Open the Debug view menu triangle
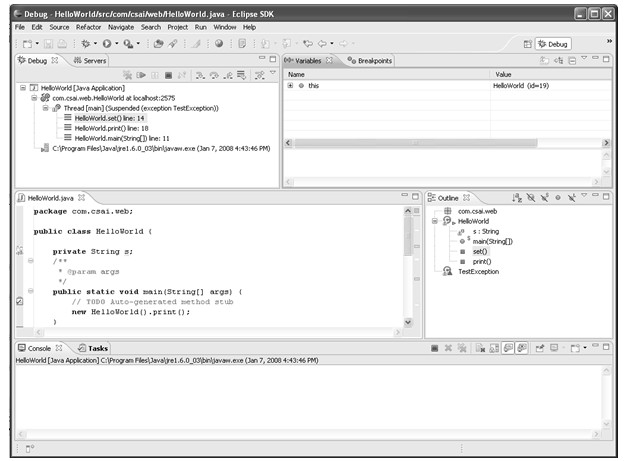This screenshot has width=625, height=461. coord(273,73)
